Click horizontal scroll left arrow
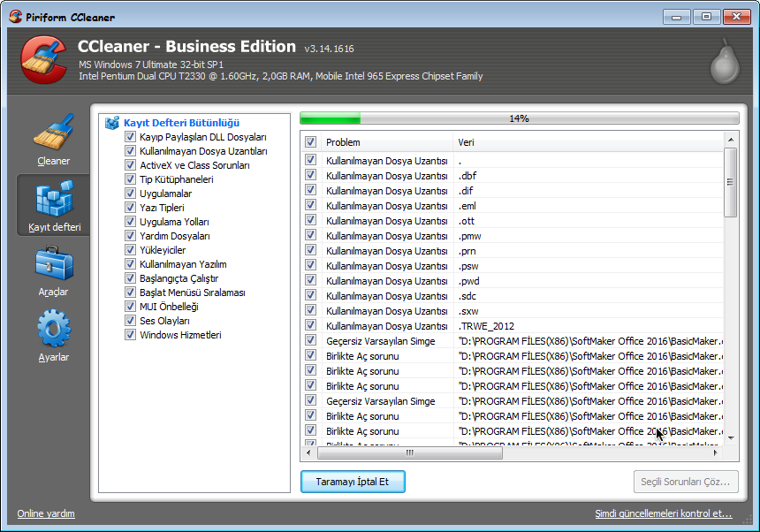The height and width of the screenshot is (532, 760). (x=308, y=453)
